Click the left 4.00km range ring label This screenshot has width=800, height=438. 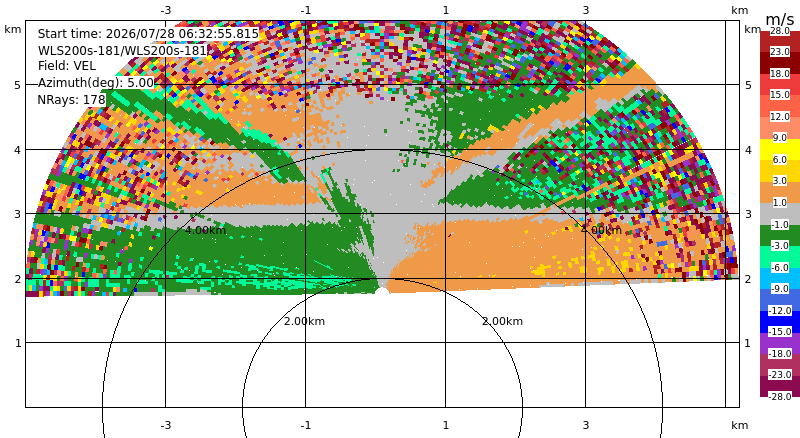pyautogui.click(x=205, y=230)
